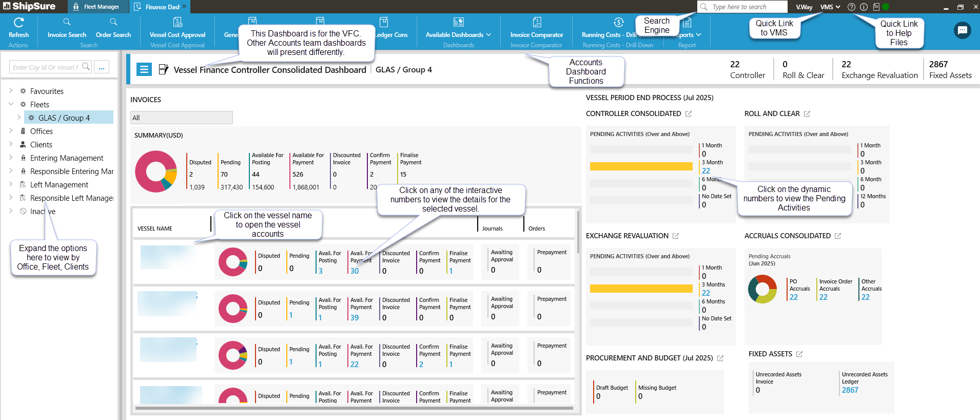Click the Refresh icon in the toolbar

[18, 23]
